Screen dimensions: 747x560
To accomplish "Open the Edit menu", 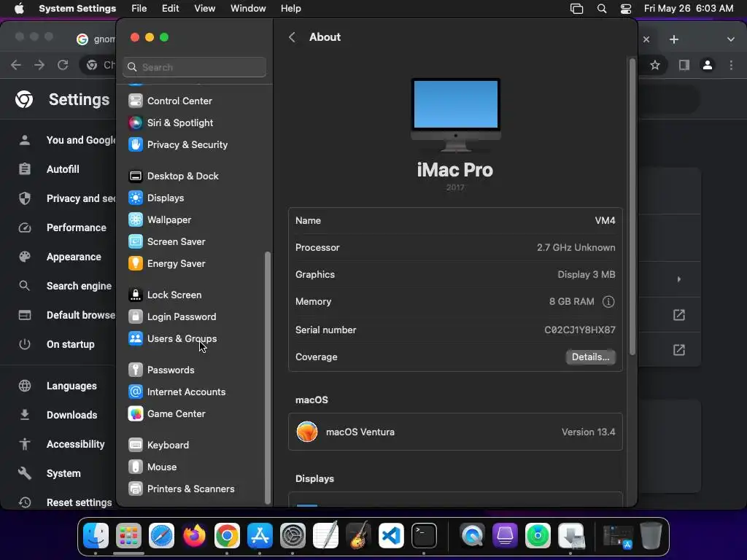I will point(170,9).
